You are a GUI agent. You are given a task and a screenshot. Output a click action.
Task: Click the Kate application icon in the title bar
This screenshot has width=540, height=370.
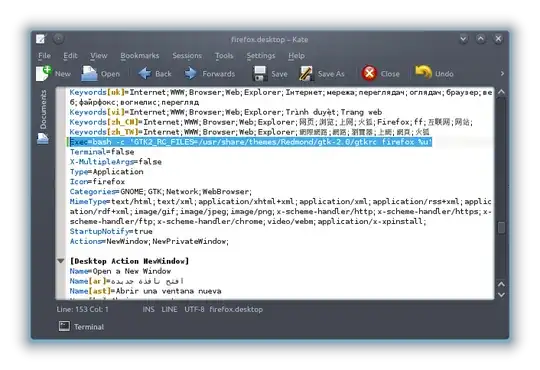point(41,39)
